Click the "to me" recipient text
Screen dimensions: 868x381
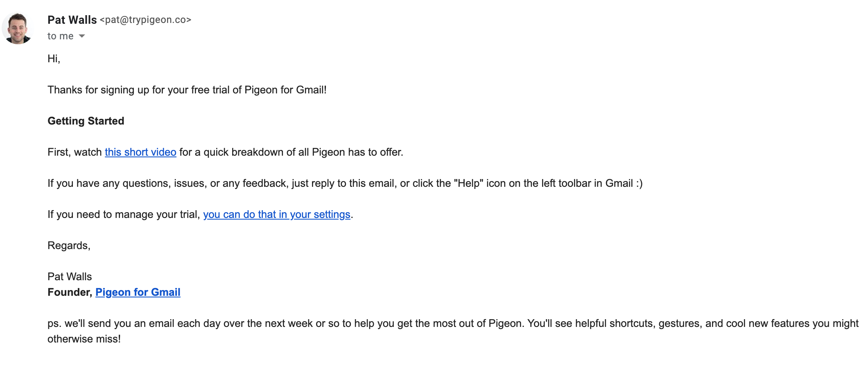(60, 36)
